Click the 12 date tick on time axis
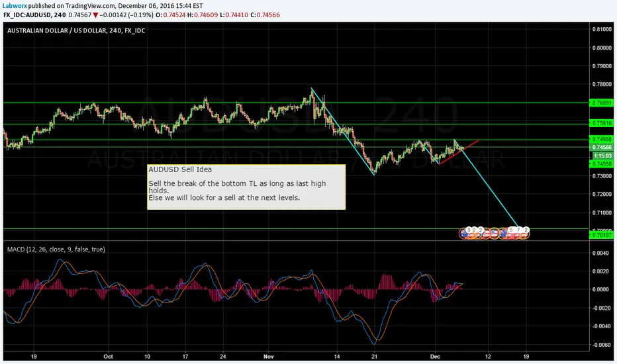Viewport: 617px width, 364px height. 488,357
